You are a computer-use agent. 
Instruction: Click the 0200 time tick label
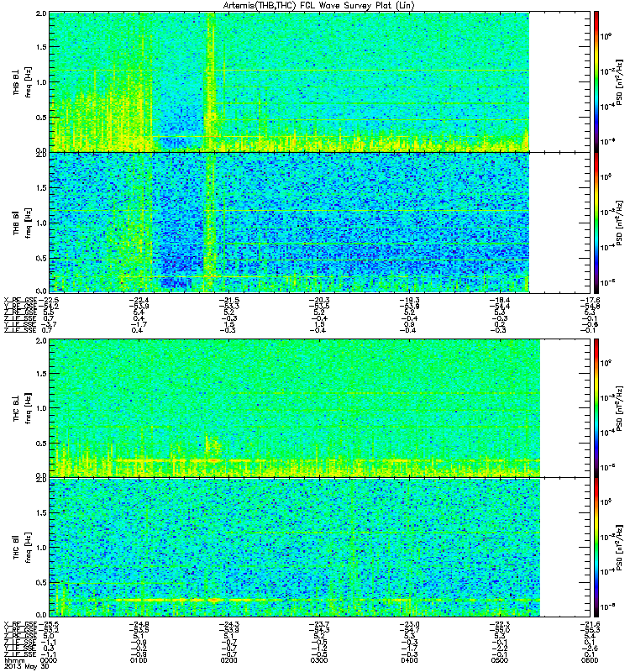228,660
